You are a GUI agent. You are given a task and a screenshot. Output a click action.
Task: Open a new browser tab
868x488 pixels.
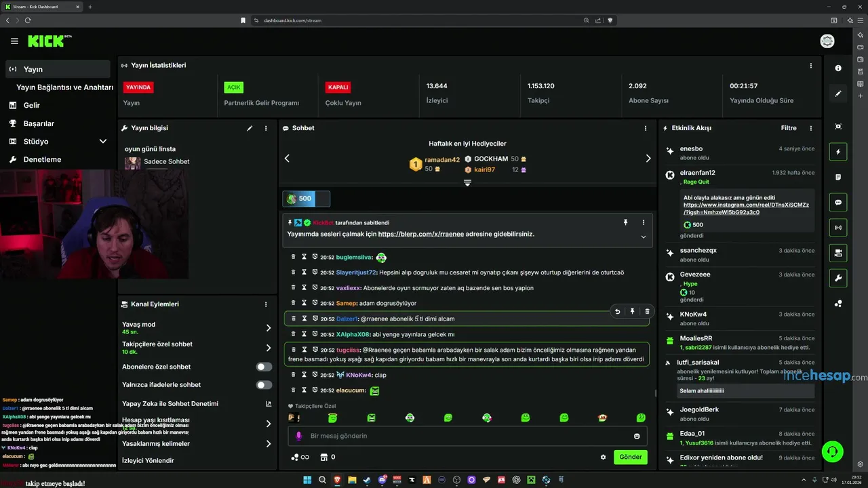[90, 7]
